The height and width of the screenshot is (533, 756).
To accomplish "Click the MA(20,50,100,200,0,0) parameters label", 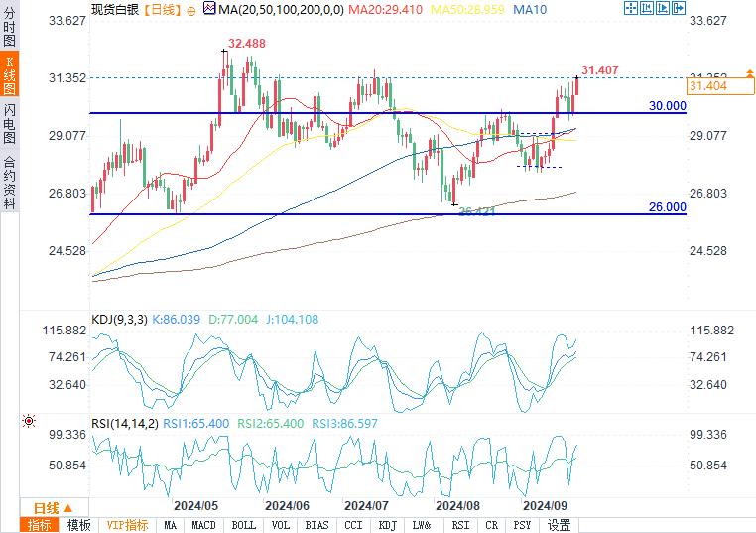I will pyautogui.click(x=281, y=9).
